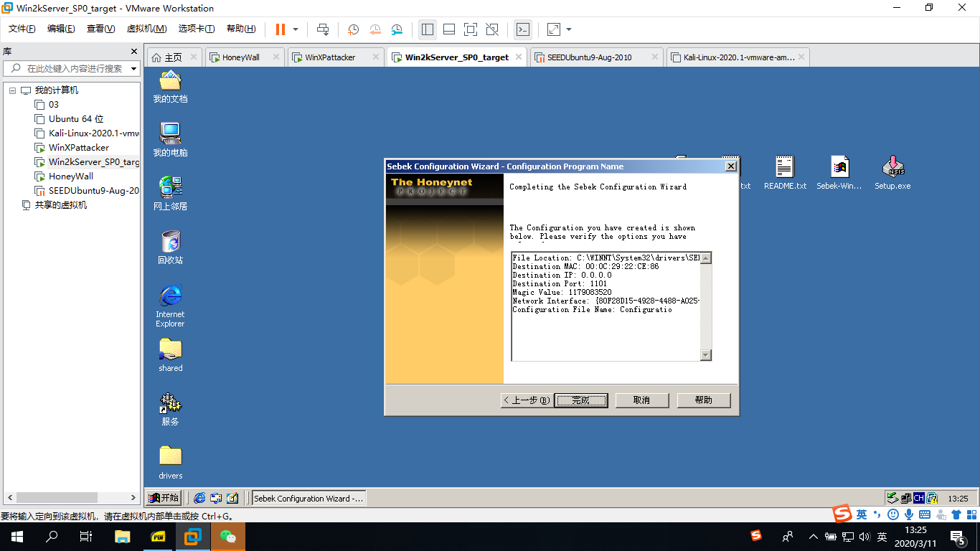Switch to the Kali-Linux-2020.1 tab
980x551 pixels.
pyautogui.click(x=739, y=57)
